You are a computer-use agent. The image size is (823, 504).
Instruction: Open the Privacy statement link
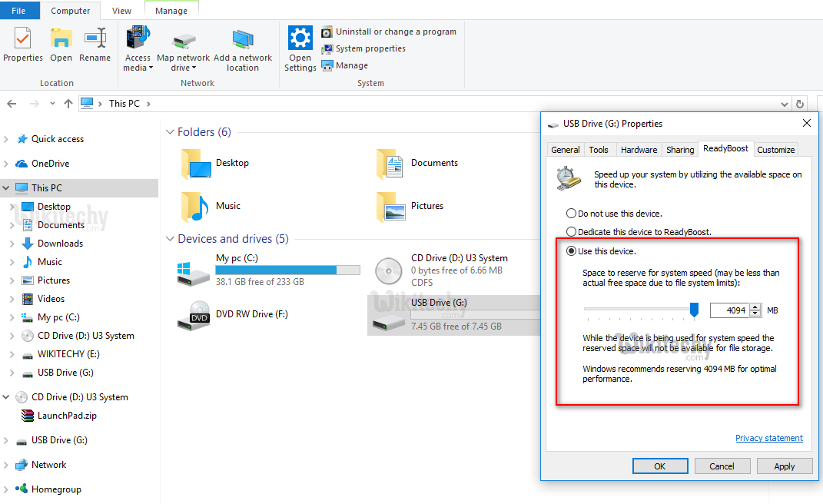coord(768,438)
